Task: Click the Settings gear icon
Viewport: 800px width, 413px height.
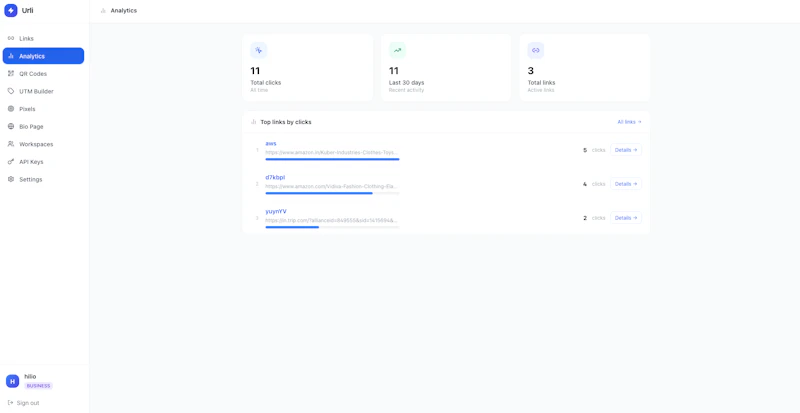Action: 11,179
